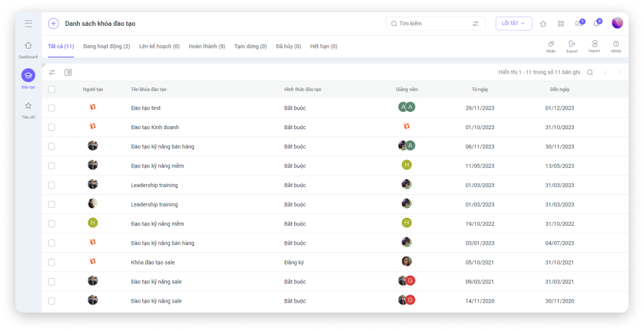Open the hamburger menu in sidebar
The height and width of the screenshot is (331, 644).
coord(28,23)
